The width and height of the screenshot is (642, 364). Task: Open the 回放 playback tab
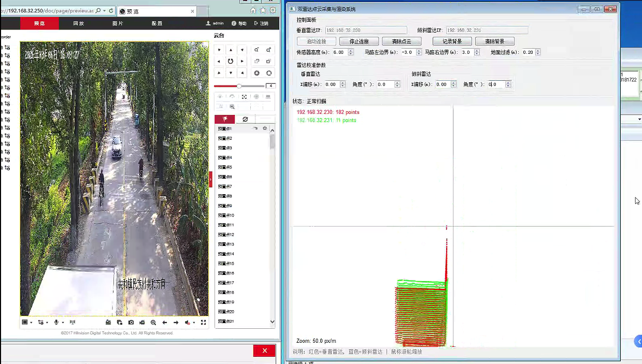[78, 23]
